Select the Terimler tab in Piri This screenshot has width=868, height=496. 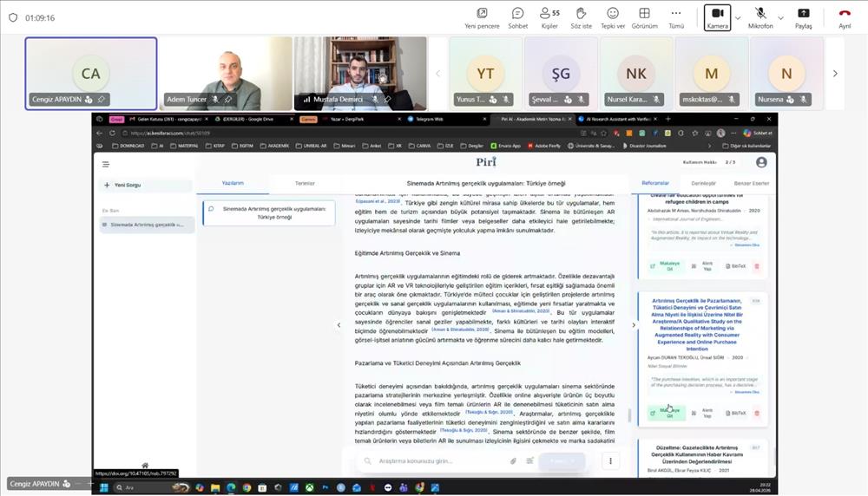coord(305,183)
